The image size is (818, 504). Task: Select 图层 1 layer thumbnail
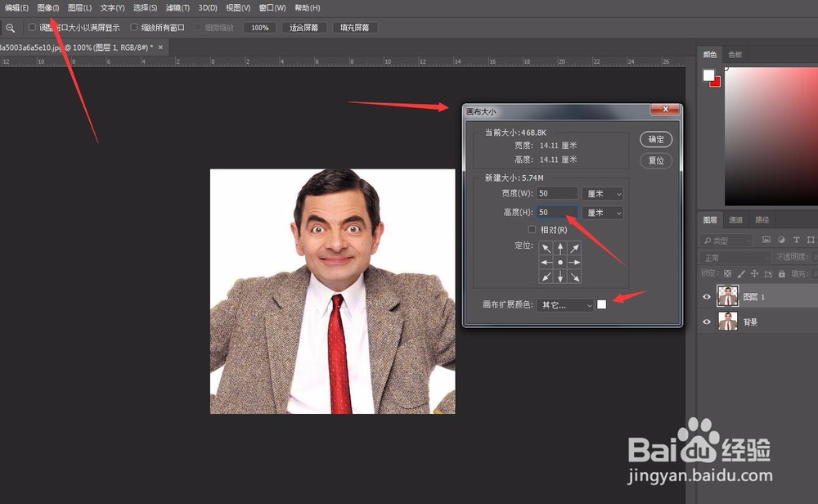[728, 296]
